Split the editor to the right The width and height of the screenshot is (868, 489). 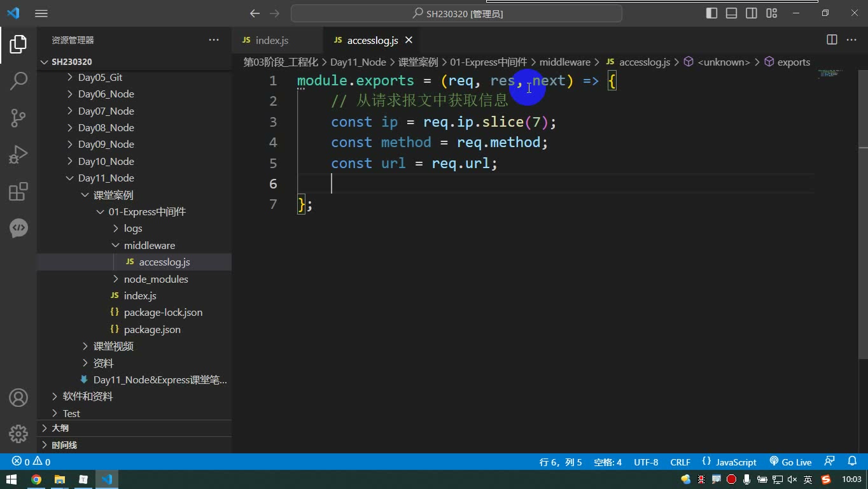pyautogui.click(x=832, y=39)
